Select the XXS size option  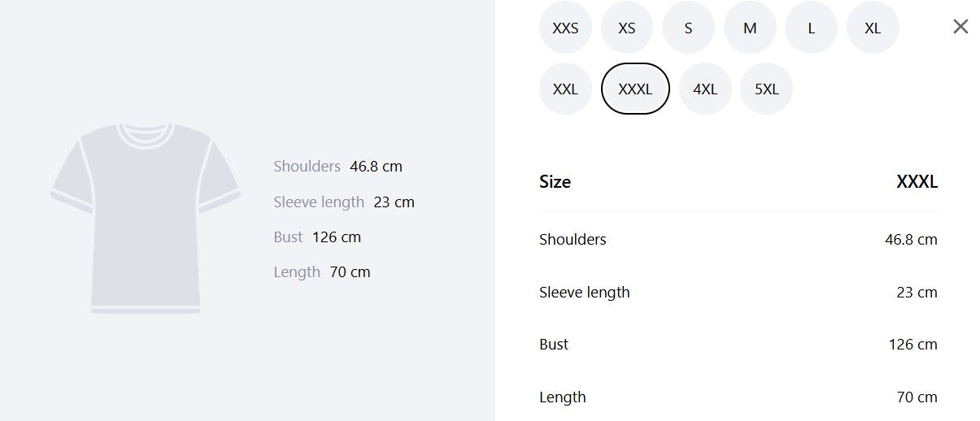[565, 28]
